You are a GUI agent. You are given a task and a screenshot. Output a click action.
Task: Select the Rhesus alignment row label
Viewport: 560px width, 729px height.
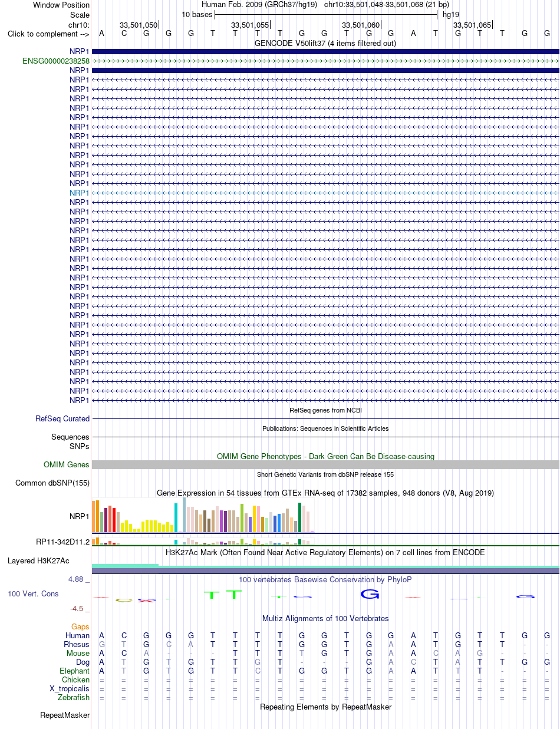point(77,644)
